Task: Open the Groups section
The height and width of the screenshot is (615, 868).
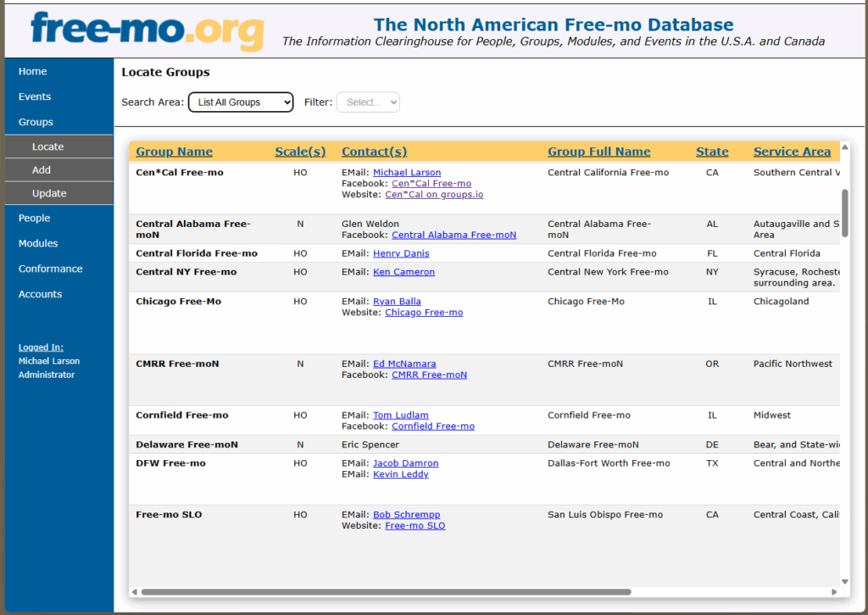Action: (35, 122)
